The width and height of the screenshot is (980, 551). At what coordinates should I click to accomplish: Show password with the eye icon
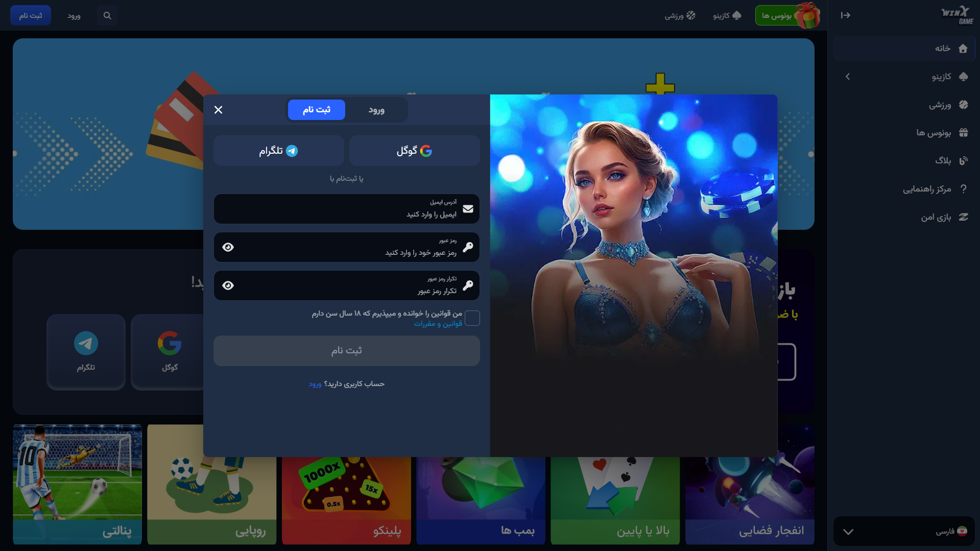228,247
